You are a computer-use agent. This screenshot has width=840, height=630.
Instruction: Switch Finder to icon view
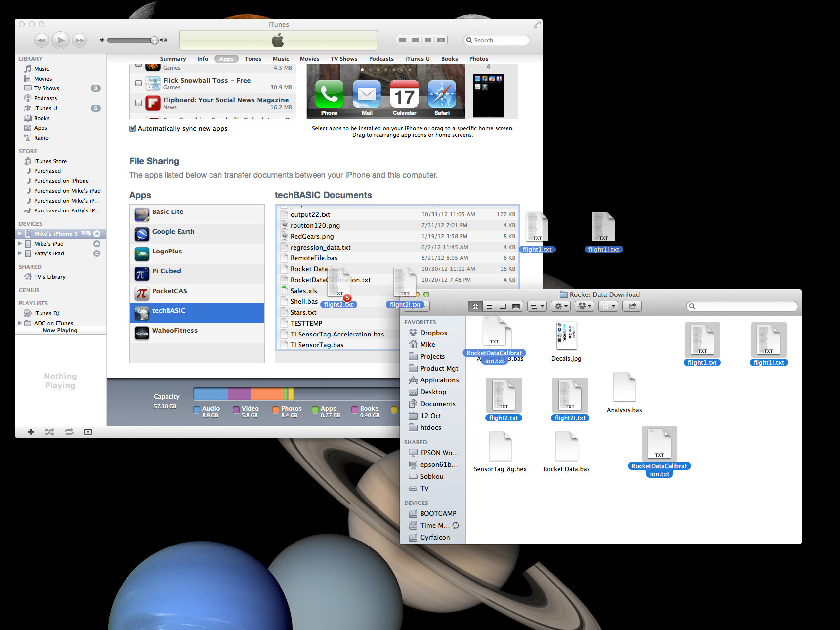tap(475, 306)
